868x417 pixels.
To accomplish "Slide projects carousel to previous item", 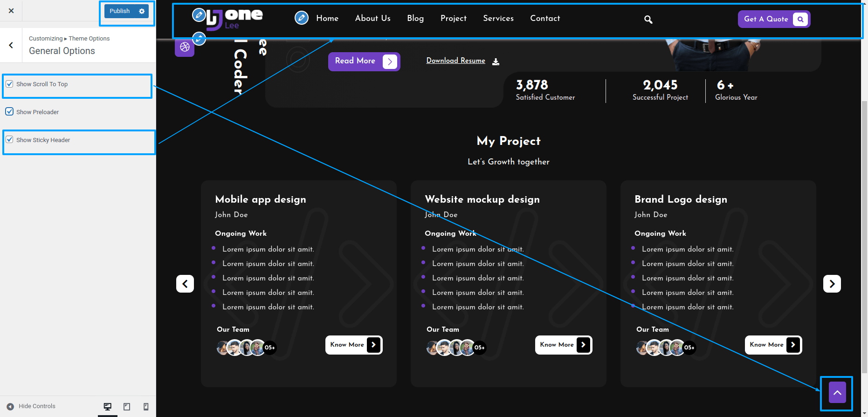I will [185, 284].
